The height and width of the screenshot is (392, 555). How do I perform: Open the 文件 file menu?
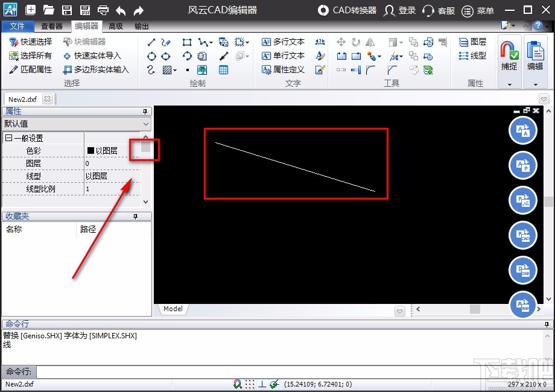pyautogui.click(x=17, y=26)
